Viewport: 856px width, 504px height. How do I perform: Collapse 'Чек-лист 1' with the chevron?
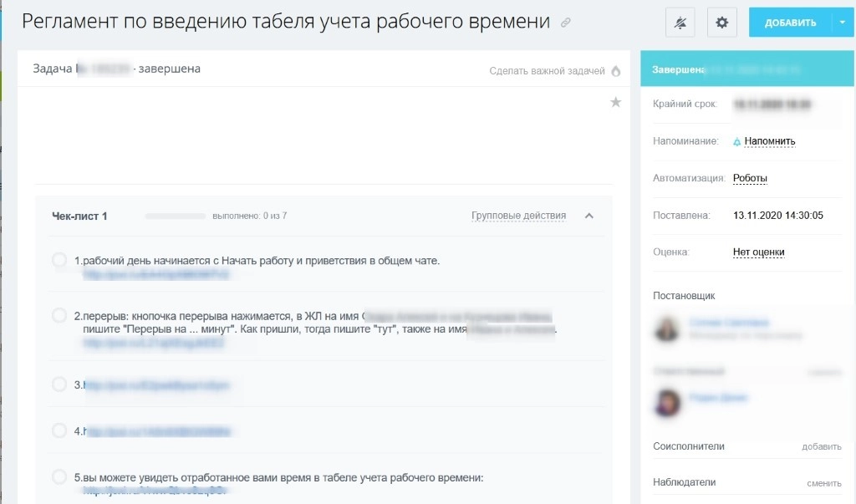(x=588, y=215)
